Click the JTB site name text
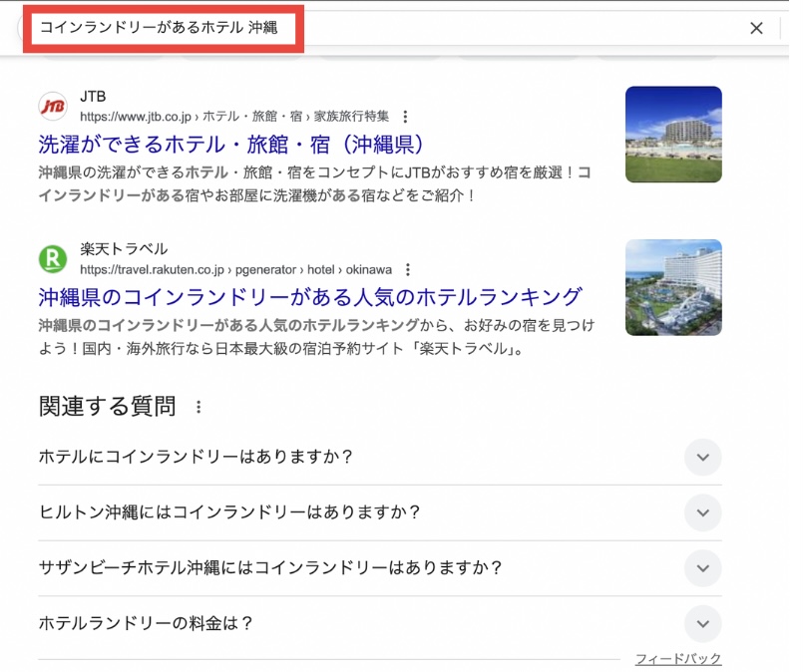Screen dimensions: 805x672 click(x=93, y=97)
